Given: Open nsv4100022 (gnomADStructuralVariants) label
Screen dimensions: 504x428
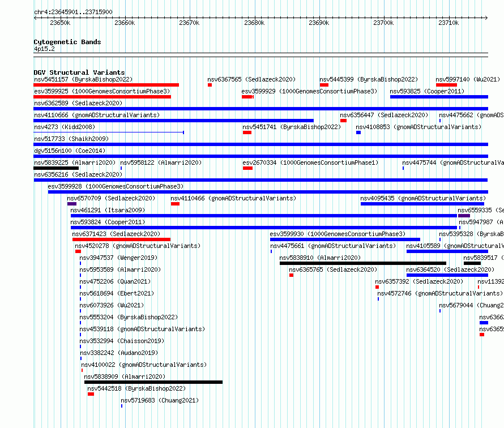Looking at the screenshot, I should click(144, 365).
